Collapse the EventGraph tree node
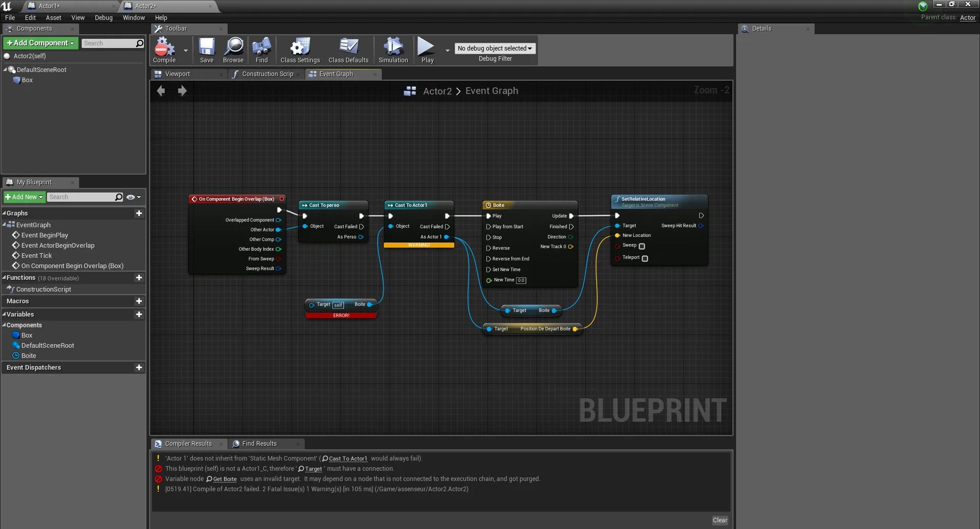This screenshot has height=529, width=980. coord(4,225)
